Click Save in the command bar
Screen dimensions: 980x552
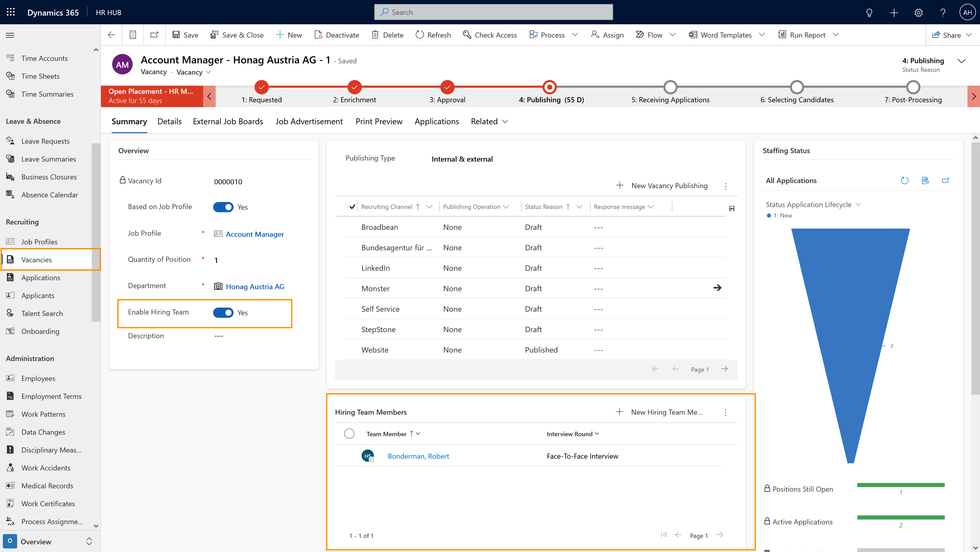tap(185, 35)
